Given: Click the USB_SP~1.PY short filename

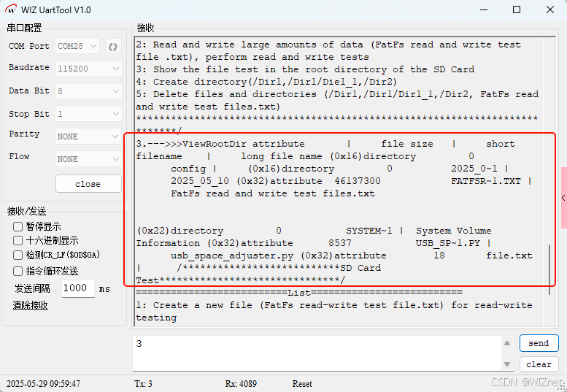Looking at the screenshot, I should coord(448,243).
